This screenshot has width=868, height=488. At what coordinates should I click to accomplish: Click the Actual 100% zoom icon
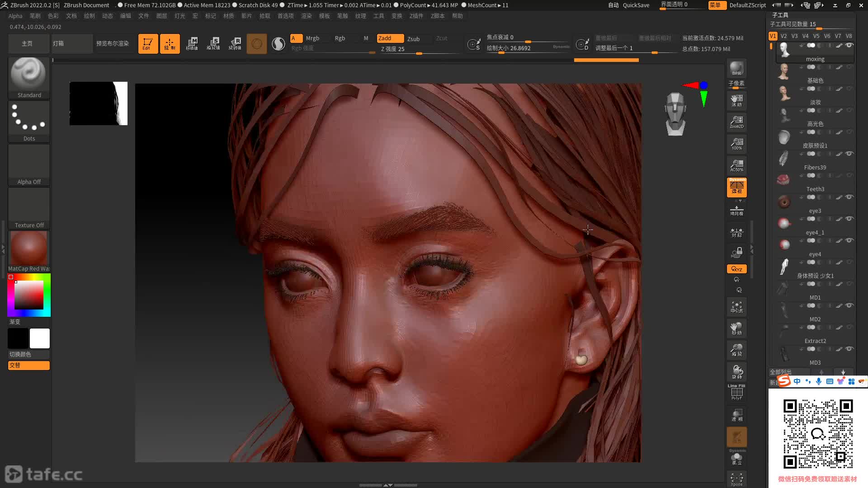pos(736,144)
